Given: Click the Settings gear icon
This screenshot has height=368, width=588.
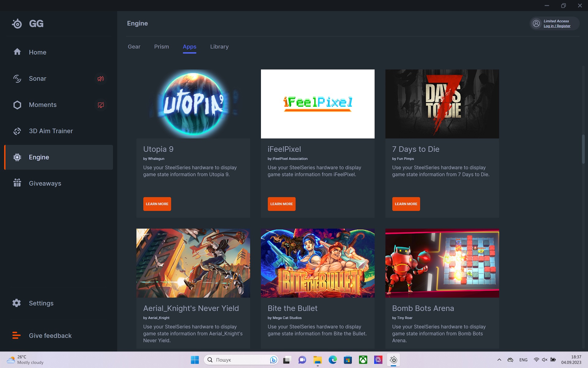Looking at the screenshot, I should [17, 303].
